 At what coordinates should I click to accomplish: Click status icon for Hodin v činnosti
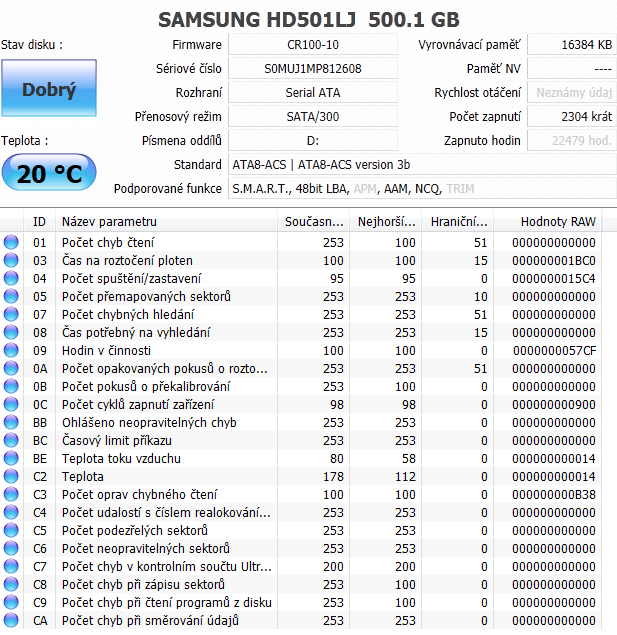coord(11,350)
